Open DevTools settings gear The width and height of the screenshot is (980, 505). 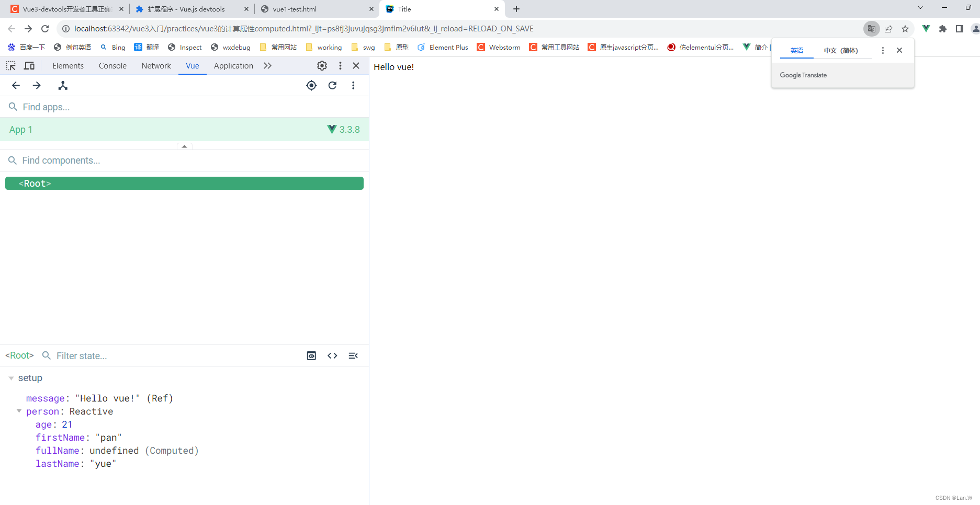[322, 65]
